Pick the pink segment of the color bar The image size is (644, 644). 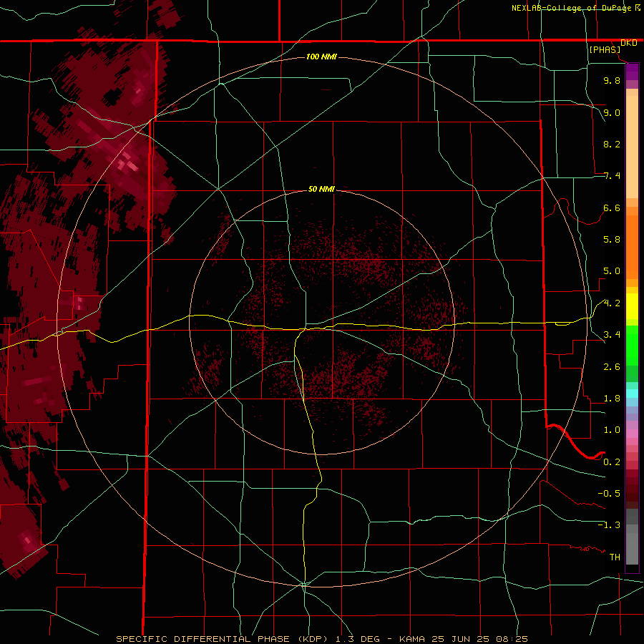coord(632,434)
